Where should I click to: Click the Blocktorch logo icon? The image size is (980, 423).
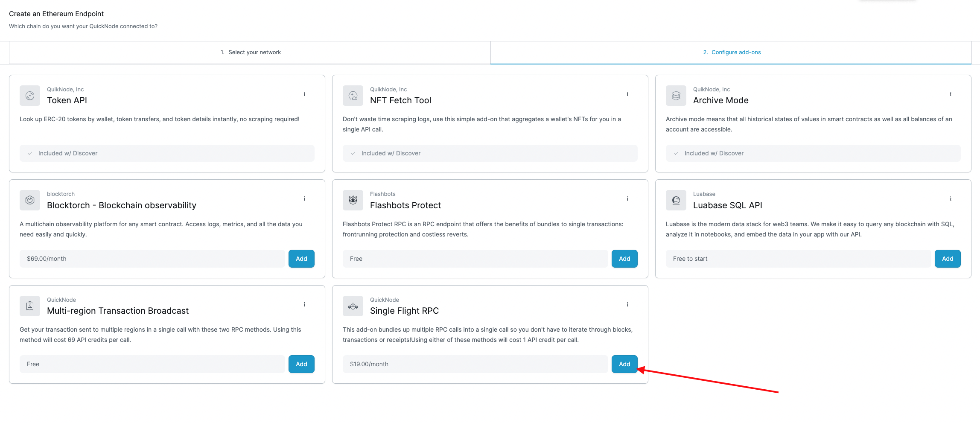click(x=30, y=200)
